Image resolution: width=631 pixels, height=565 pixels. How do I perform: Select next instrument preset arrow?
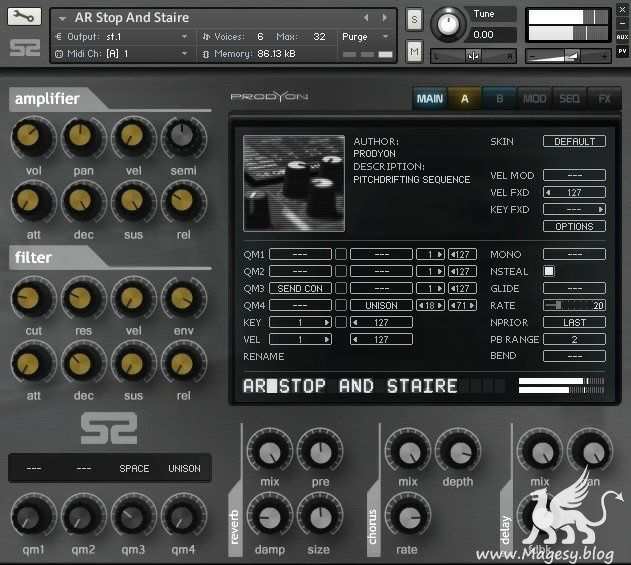point(384,18)
